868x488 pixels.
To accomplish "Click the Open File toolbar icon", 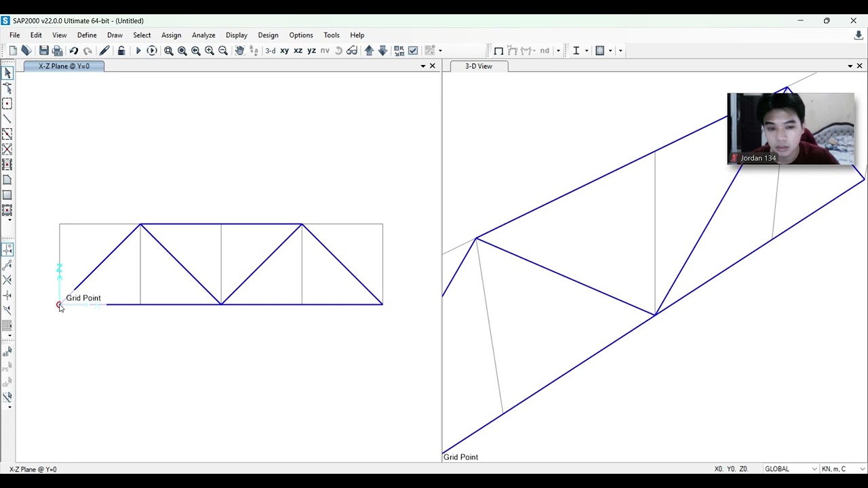I will (x=26, y=51).
